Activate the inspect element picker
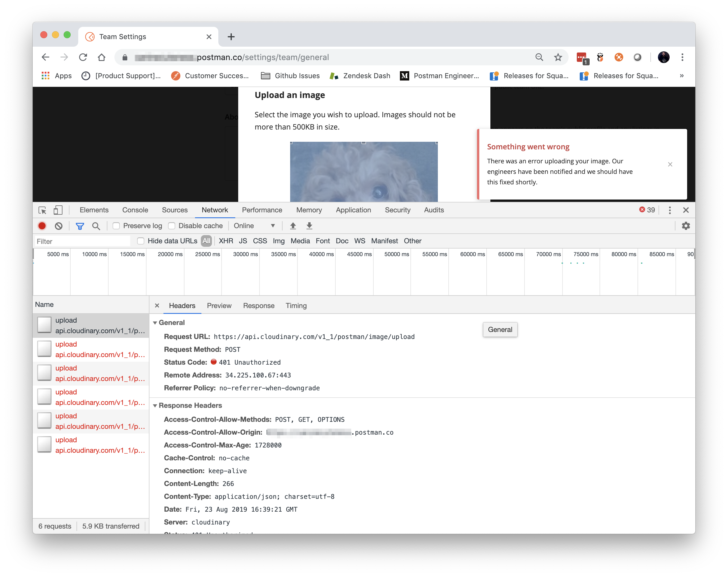 [x=43, y=210]
